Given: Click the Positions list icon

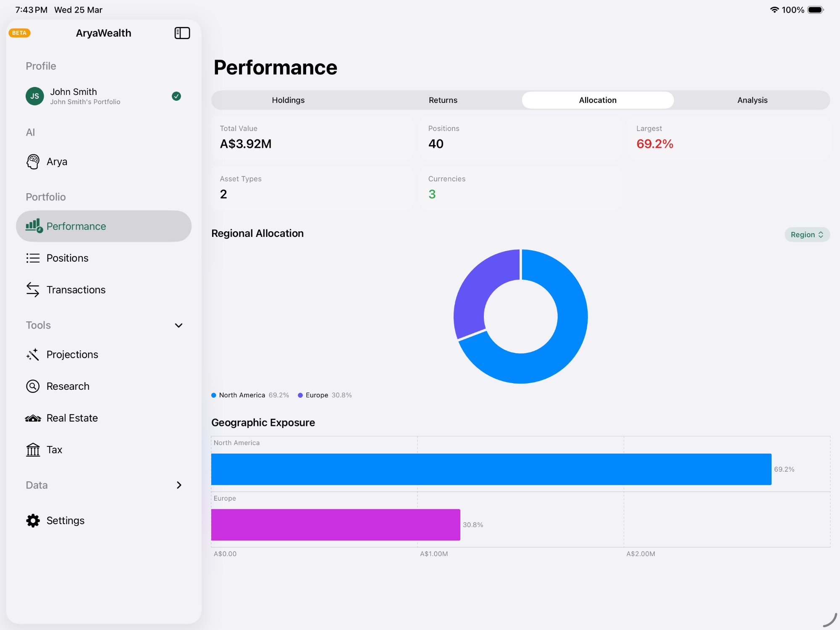Looking at the screenshot, I should tap(33, 258).
